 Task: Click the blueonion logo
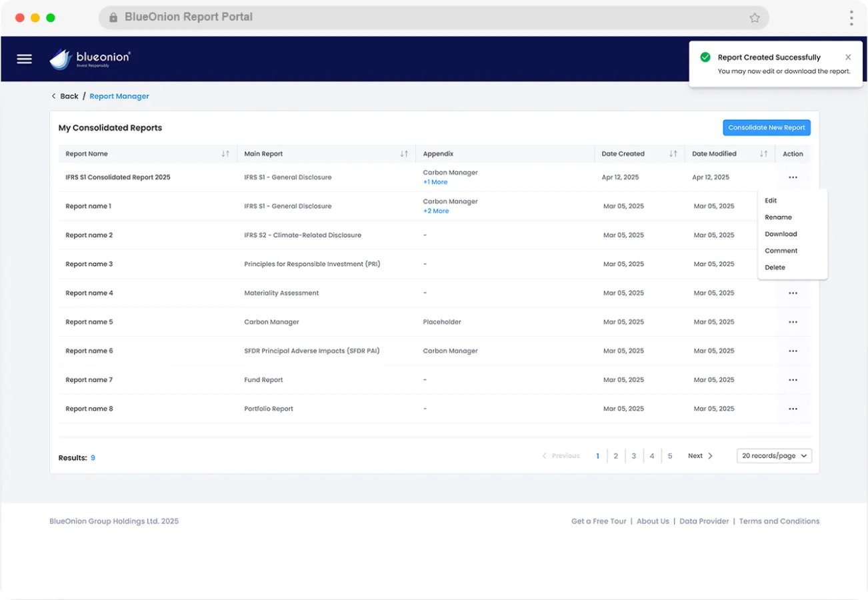(89, 59)
